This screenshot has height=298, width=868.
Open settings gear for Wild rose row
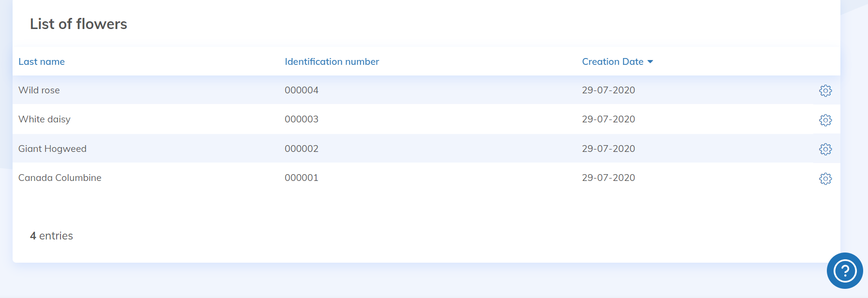tap(825, 90)
